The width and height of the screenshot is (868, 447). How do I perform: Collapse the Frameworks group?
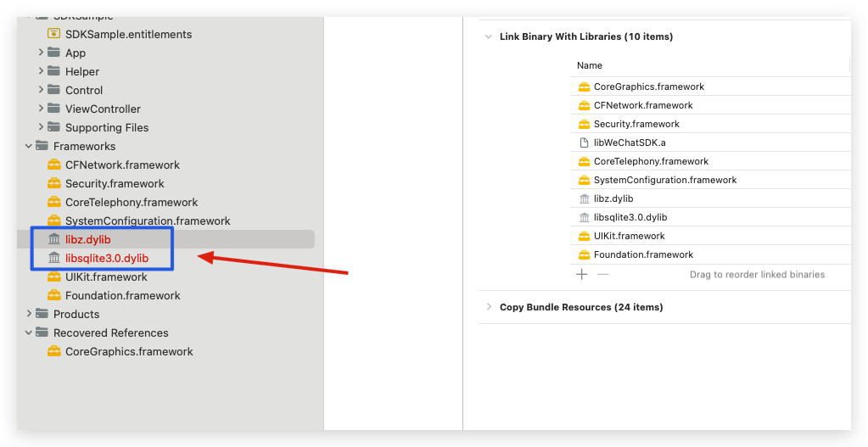click(x=29, y=146)
